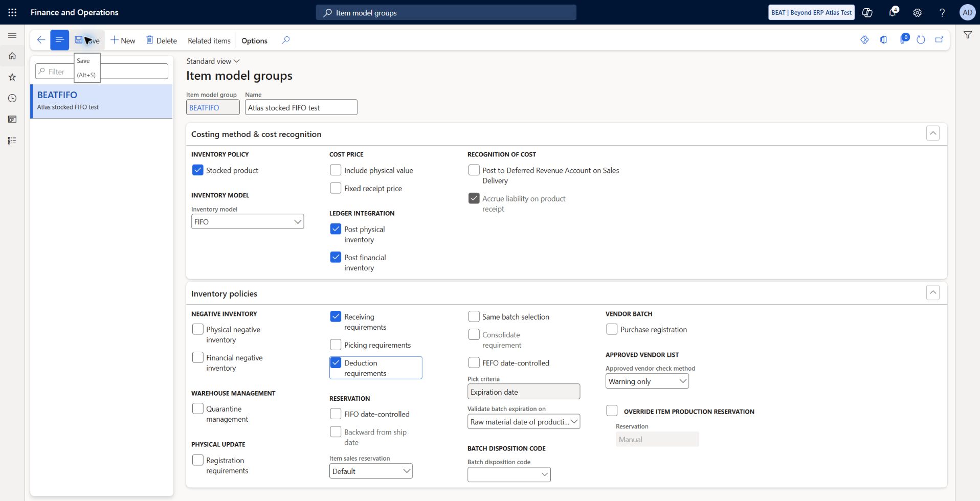Collapse the Inventory policies section

click(933, 293)
